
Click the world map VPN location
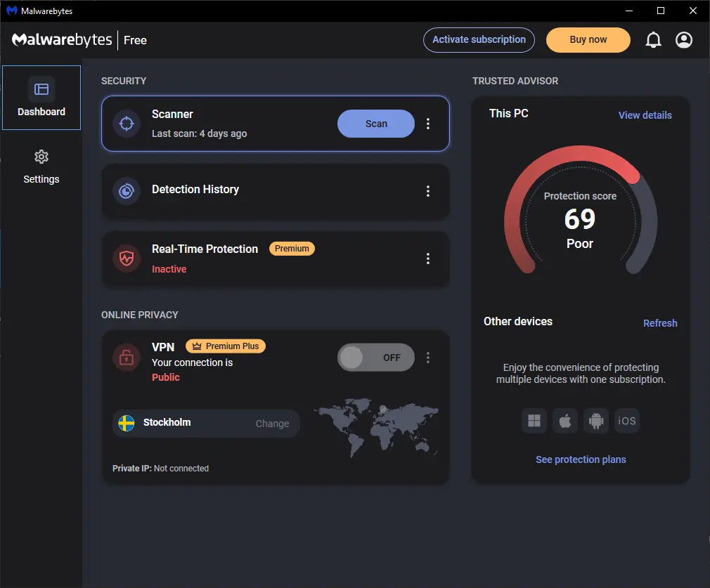pos(376,428)
